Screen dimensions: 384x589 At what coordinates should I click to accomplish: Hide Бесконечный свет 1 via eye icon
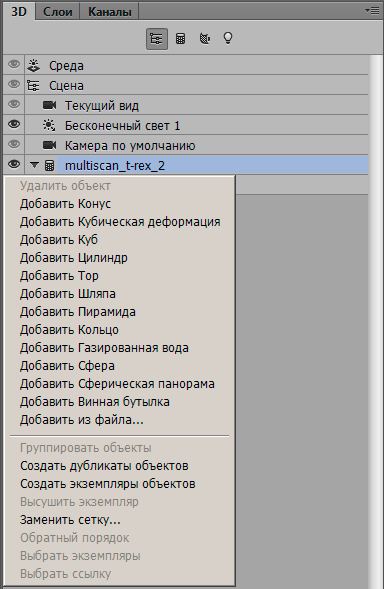14,124
